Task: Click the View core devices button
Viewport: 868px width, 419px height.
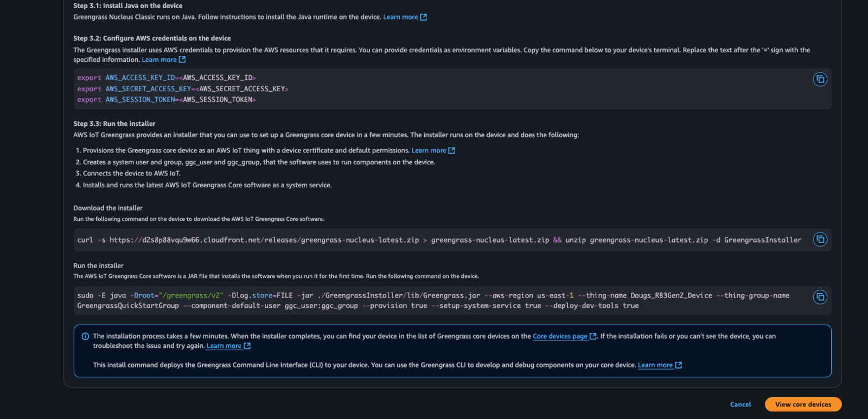Action: 803,404
